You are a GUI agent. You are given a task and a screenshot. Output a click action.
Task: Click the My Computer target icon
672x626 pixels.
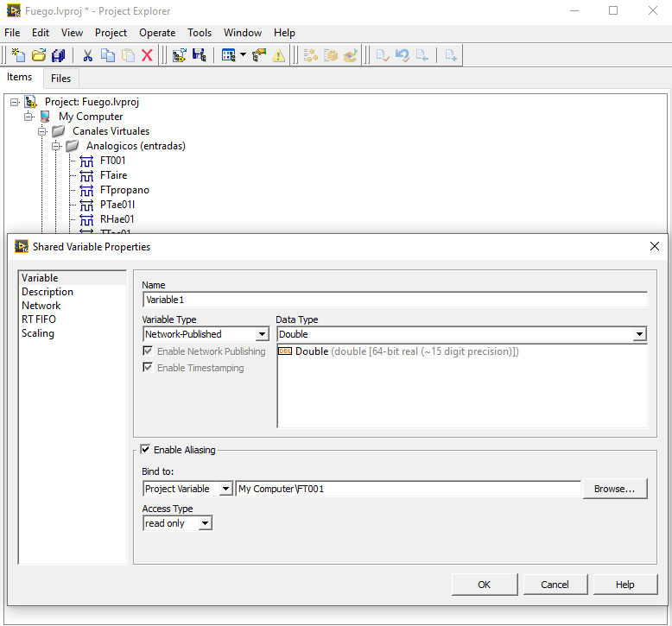(45, 117)
